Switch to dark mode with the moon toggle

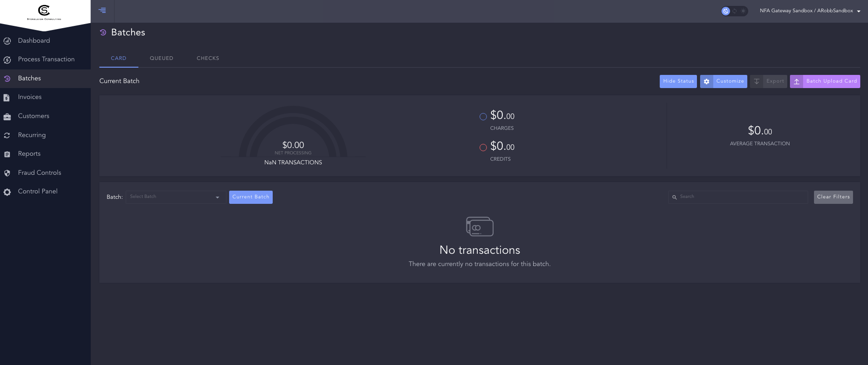click(726, 11)
